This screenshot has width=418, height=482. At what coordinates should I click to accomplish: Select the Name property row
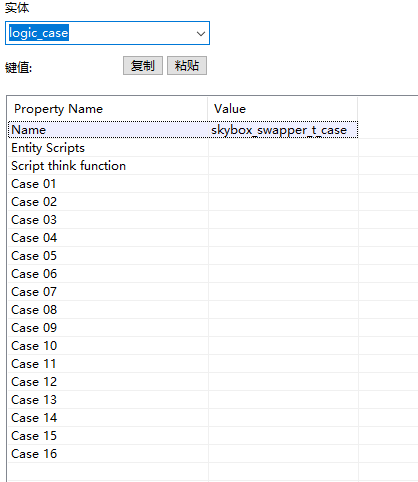183,130
